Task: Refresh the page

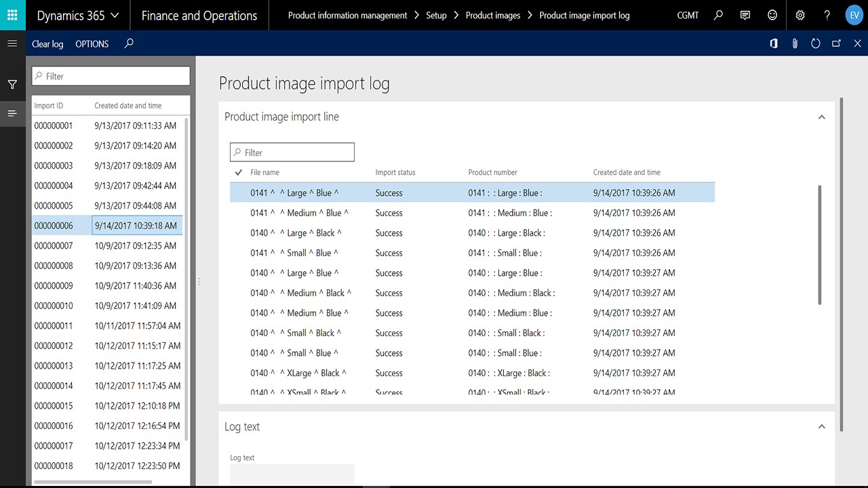Action: click(x=816, y=43)
